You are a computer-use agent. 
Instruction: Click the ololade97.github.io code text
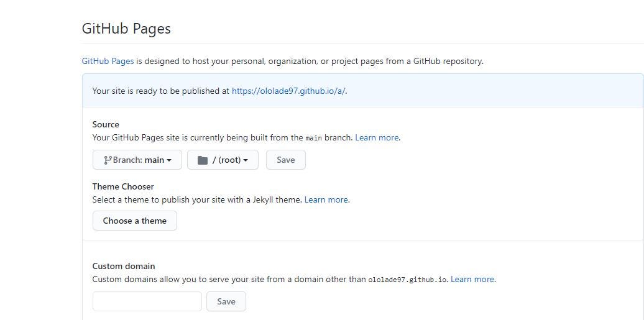[407, 280]
